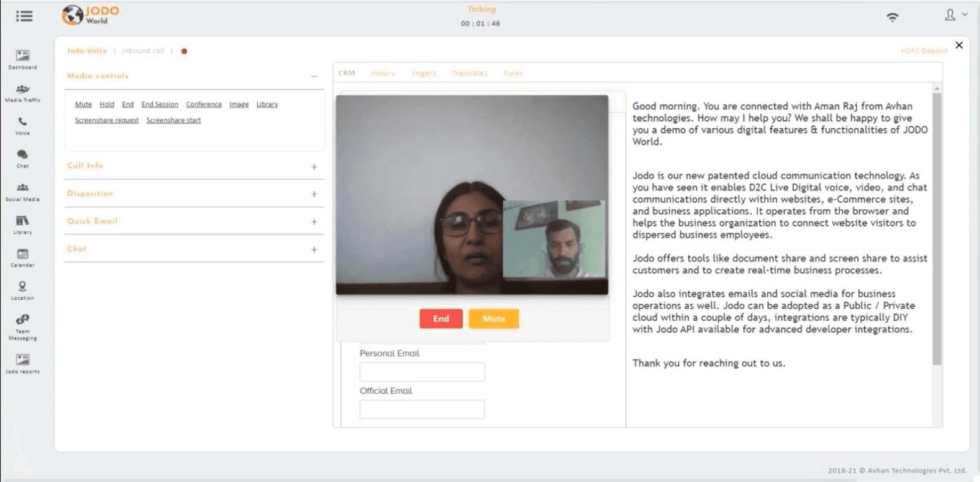Click the HDFC Deposit label
Image resolution: width=980 pixels, height=482 pixels.
(x=924, y=51)
